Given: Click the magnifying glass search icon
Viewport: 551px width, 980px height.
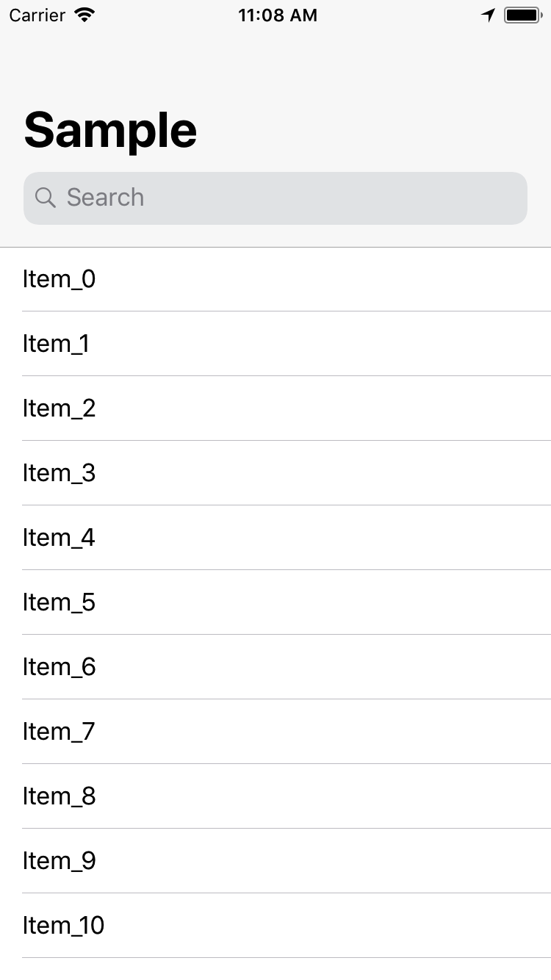Looking at the screenshot, I should coord(46,198).
